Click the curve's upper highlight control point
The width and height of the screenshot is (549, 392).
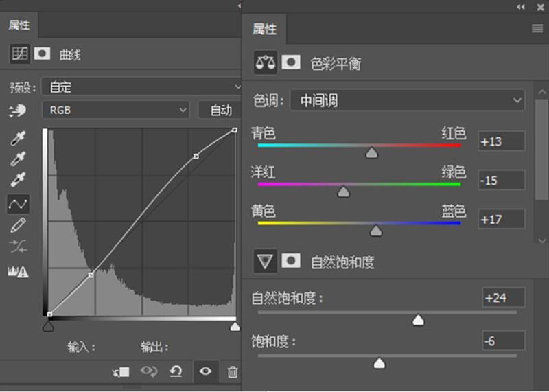(196, 157)
